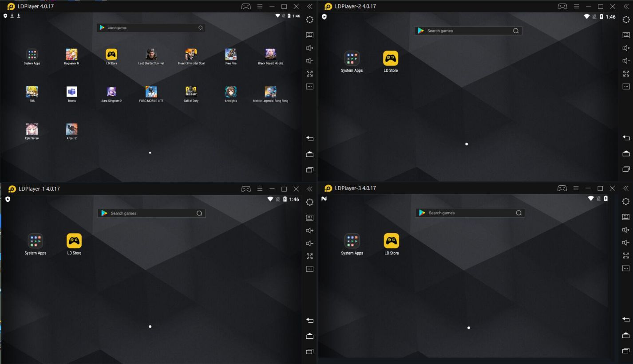Image resolution: width=633 pixels, height=364 pixels.
Task: Open System Apps folder in LDPlayer window
Action: pos(32,55)
